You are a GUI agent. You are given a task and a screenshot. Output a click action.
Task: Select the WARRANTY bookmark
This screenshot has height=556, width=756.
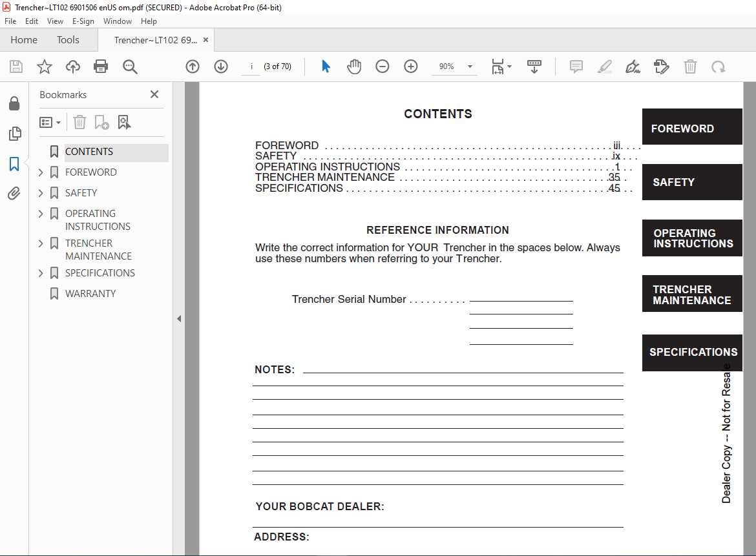(90, 294)
